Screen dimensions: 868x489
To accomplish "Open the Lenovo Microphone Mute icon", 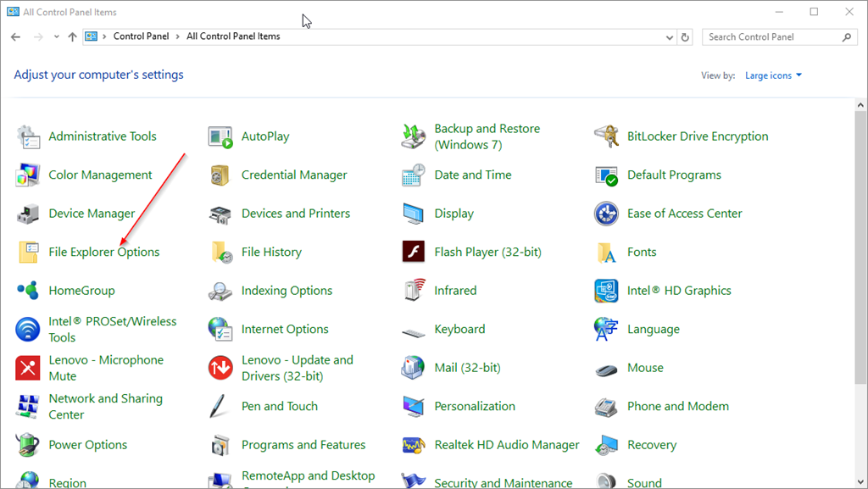I will [28, 368].
